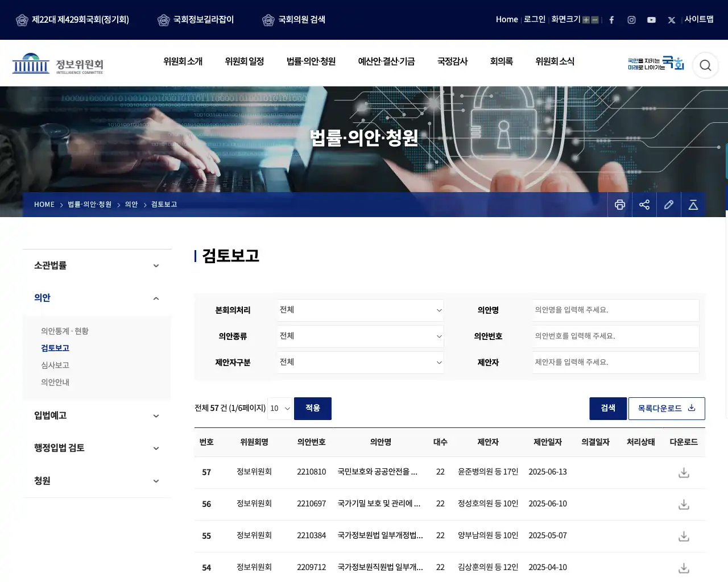728x582 pixels.
Task: Expand the 행정입법 검토 sidebar section
Action: (97, 448)
